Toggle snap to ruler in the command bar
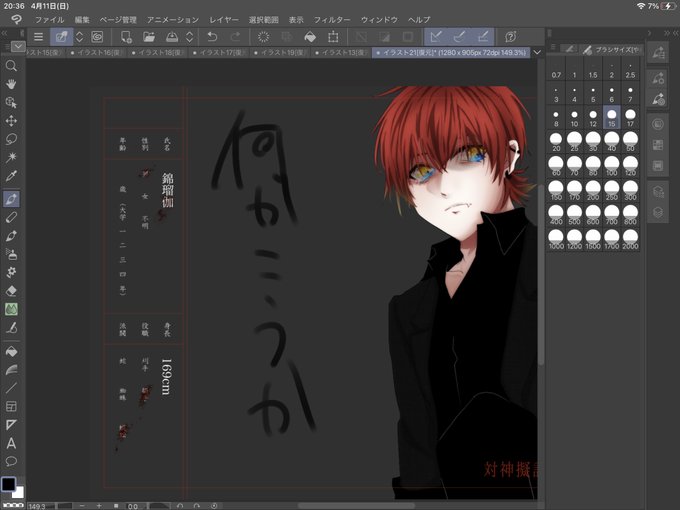Screen dimensions: 680x510 point(436,37)
